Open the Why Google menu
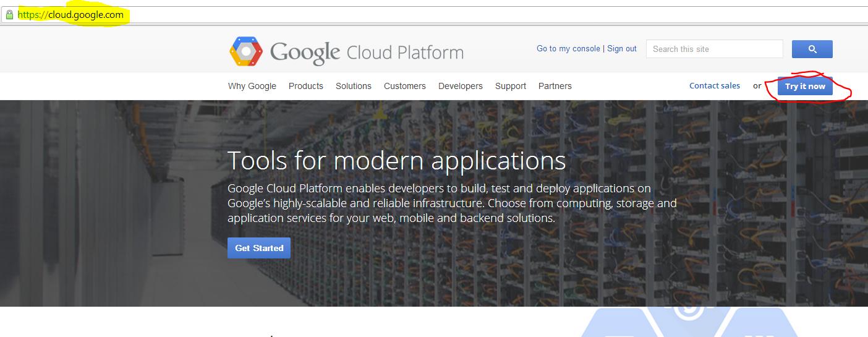 pos(252,86)
